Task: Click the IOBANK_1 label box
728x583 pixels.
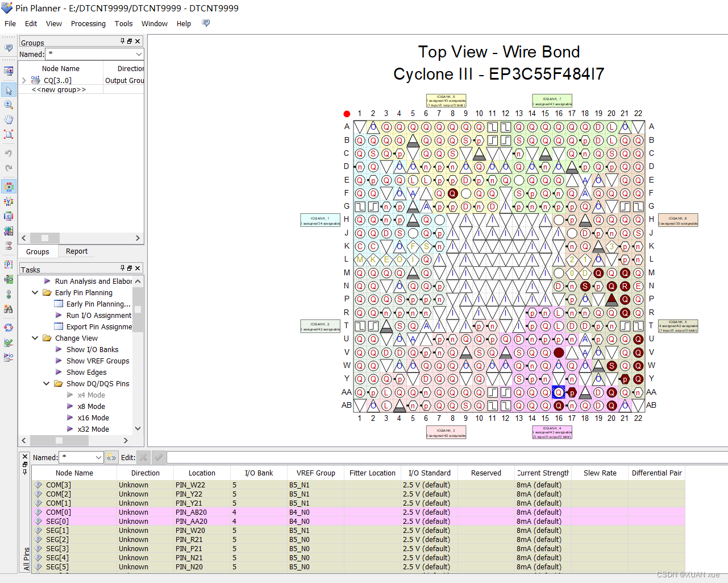Action: pos(320,220)
